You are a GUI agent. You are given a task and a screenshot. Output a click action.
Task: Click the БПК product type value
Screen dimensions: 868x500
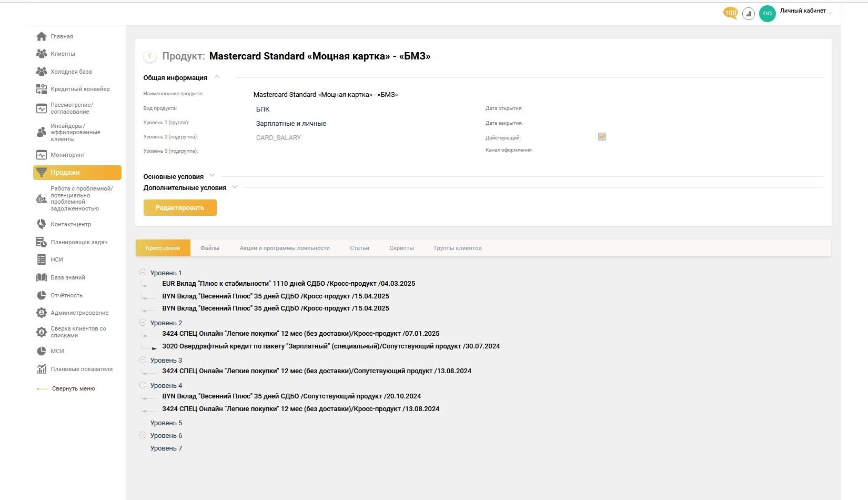click(263, 109)
